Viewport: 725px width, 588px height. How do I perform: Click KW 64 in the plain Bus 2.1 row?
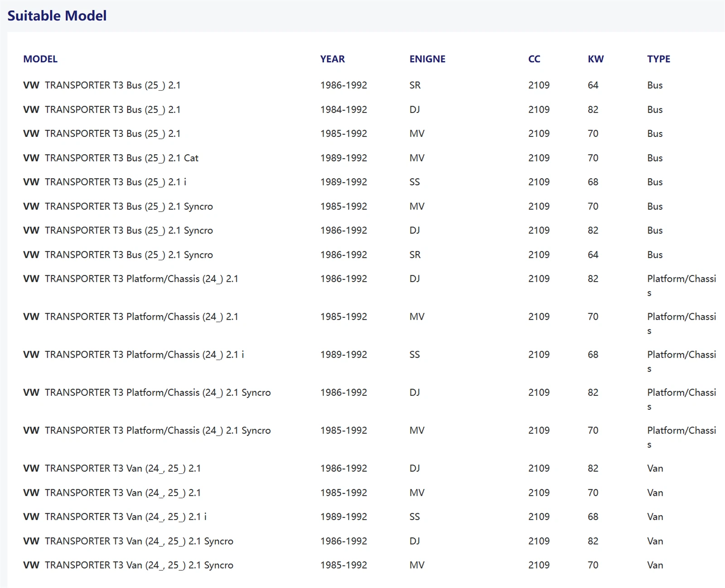(x=593, y=85)
